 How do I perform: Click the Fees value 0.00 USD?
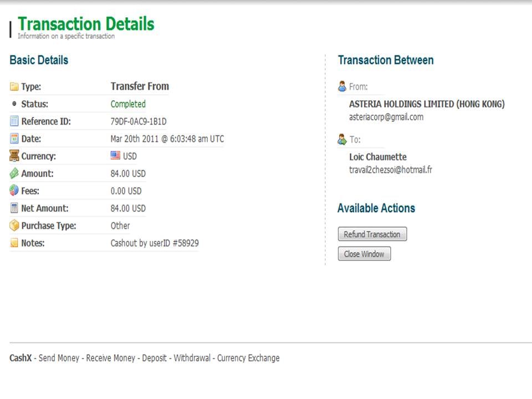126,191
